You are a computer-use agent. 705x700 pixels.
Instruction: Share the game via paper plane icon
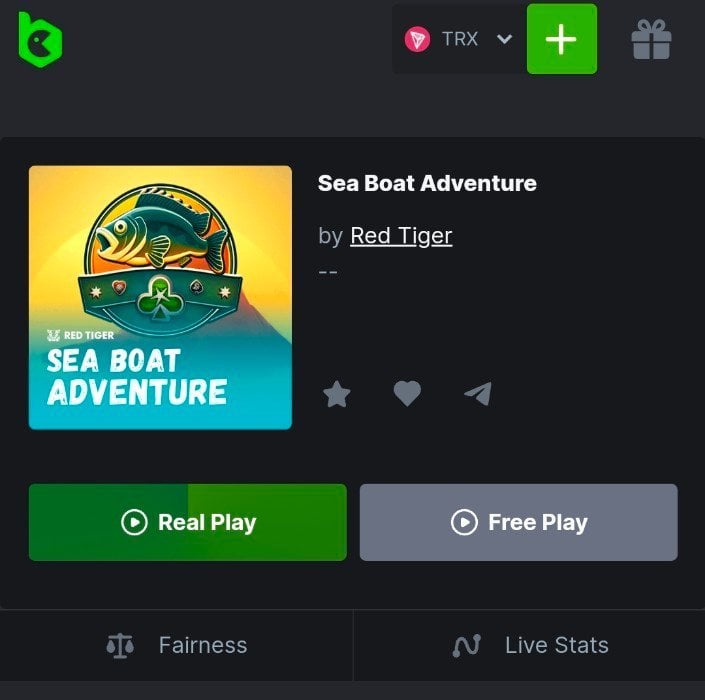tap(478, 394)
